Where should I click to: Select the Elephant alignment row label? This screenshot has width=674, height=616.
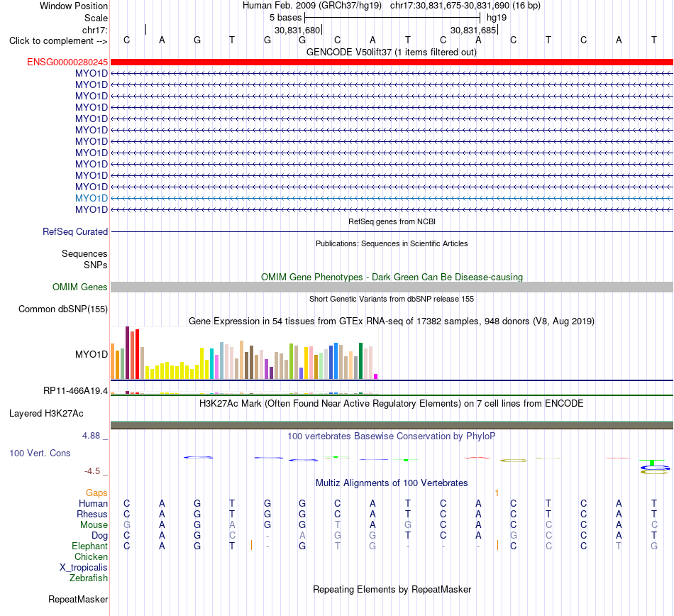point(89,546)
